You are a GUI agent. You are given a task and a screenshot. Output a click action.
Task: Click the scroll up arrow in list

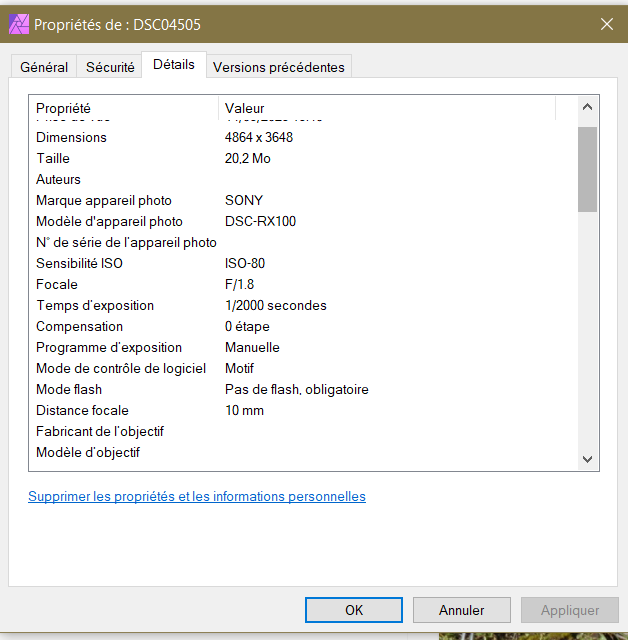(x=587, y=107)
